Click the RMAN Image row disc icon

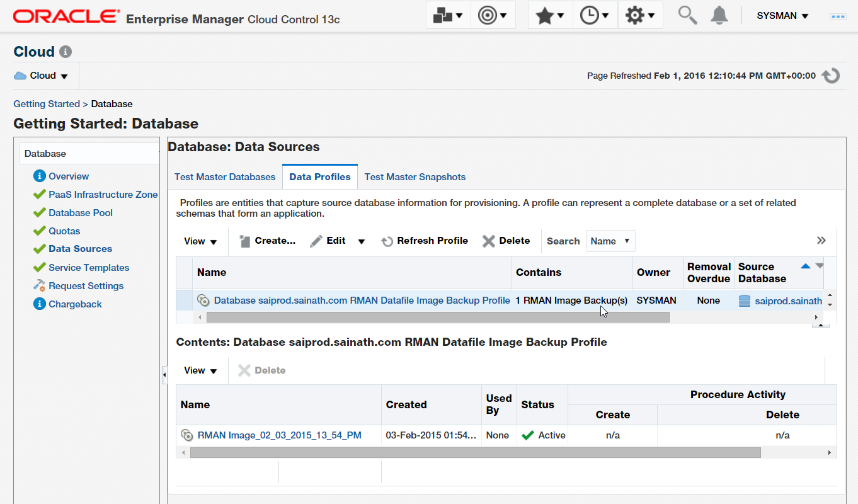pyautogui.click(x=187, y=435)
